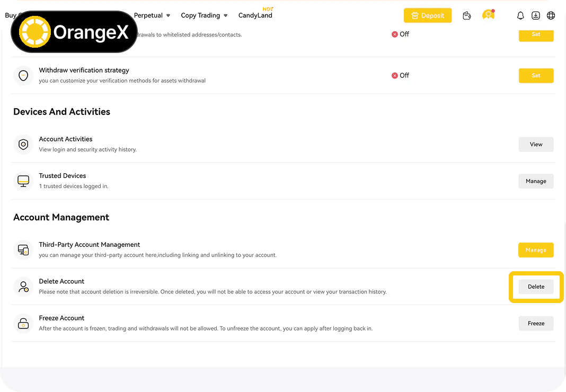Expand the Copy Trading dropdown menu

(x=205, y=15)
